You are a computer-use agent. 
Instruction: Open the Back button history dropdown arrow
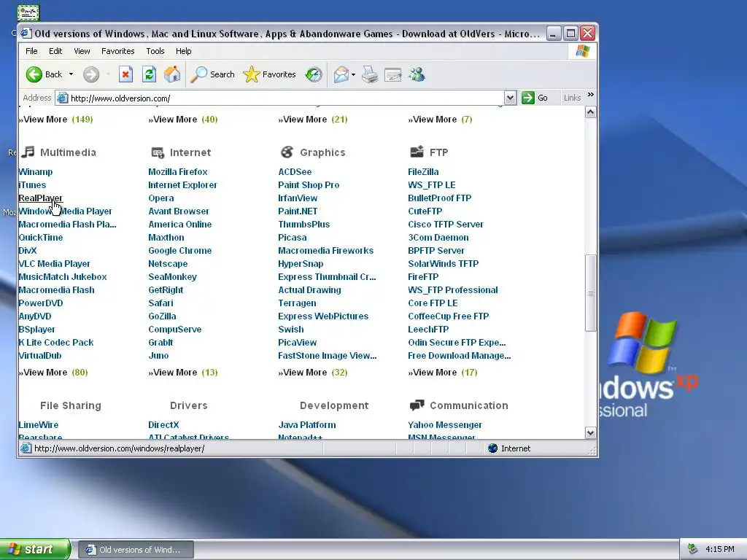click(71, 74)
